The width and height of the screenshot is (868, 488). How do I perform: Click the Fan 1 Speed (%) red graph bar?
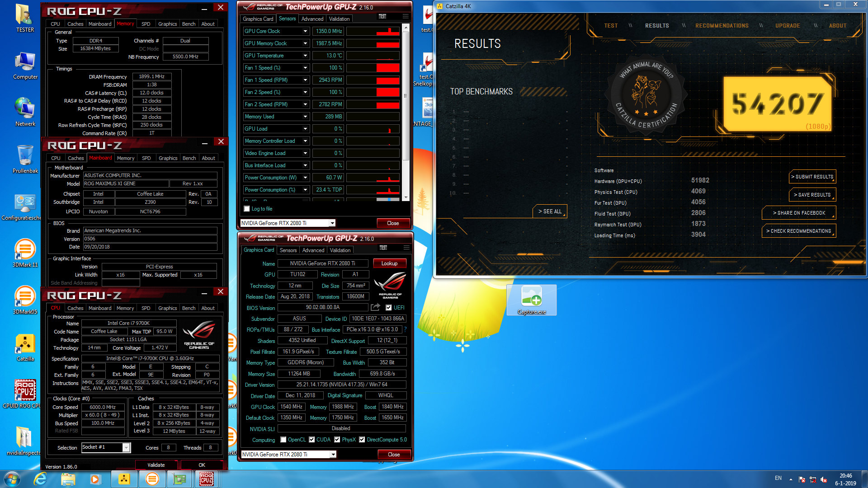(387, 68)
